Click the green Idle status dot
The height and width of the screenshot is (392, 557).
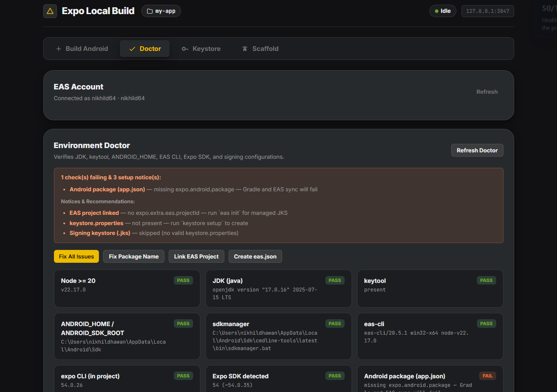(437, 11)
